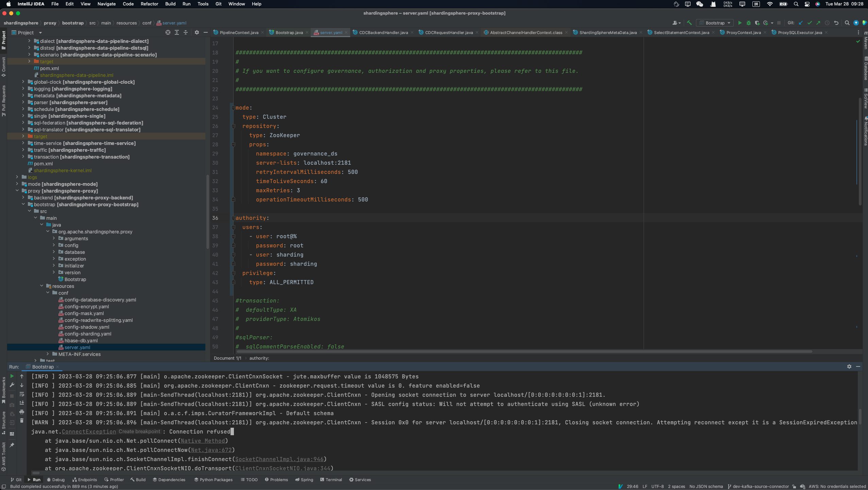The width and height of the screenshot is (868, 490).
Task: Click the Print console output icon
Action: [x=22, y=412]
